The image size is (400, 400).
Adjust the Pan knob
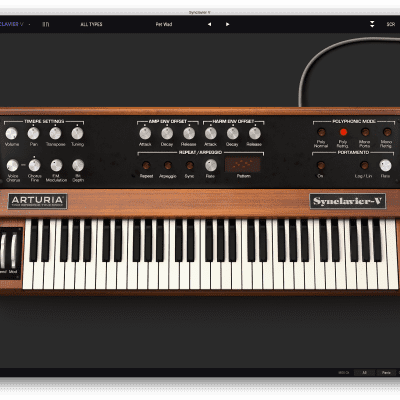click(33, 133)
